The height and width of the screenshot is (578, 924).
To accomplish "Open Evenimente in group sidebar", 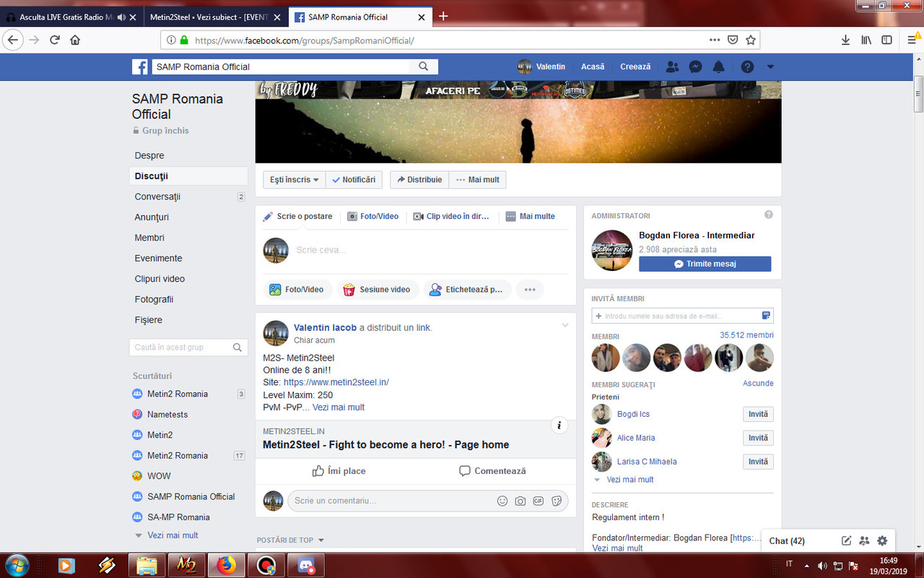I will coord(158,258).
